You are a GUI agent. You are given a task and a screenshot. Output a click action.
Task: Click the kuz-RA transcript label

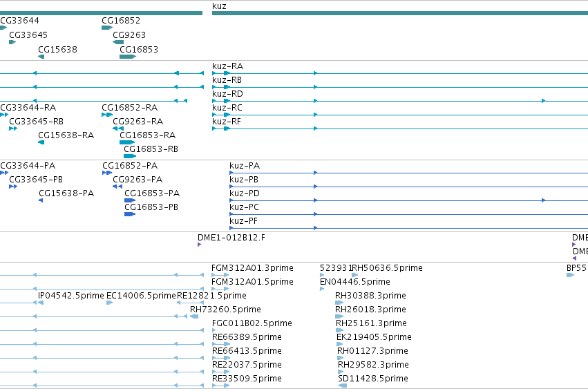tap(227, 66)
